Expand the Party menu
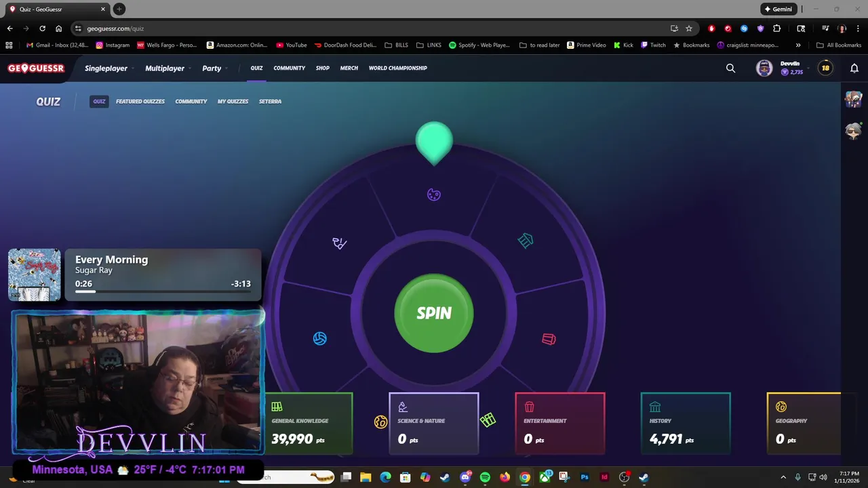 point(214,68)
